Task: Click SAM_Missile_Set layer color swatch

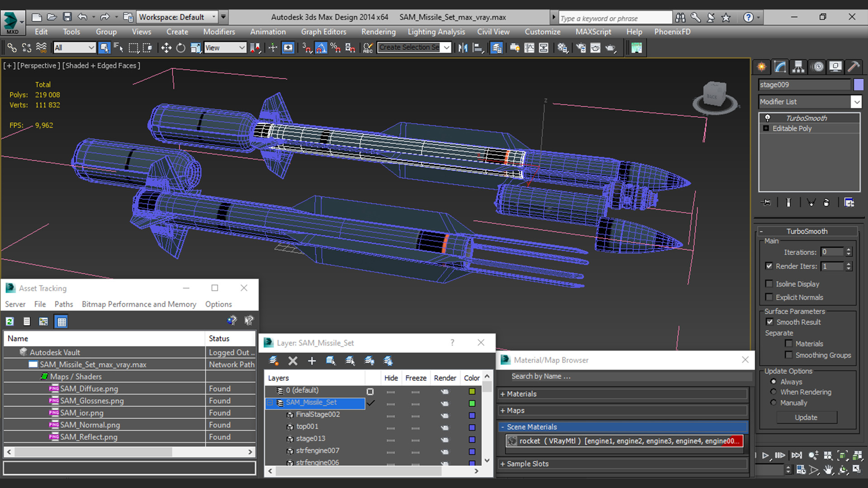Action: (472, 404)
